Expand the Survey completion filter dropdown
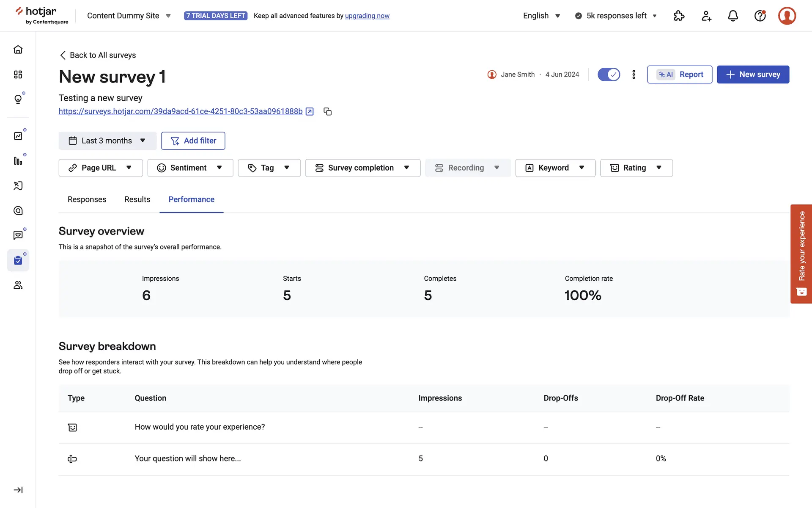The image size is (812, 508). click(362, 168)
